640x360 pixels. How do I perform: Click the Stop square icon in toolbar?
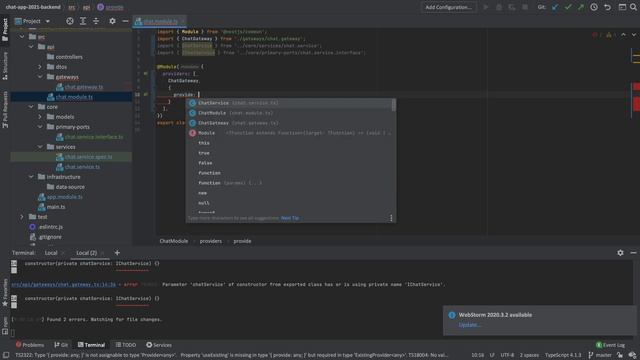[x=525, y=7]
